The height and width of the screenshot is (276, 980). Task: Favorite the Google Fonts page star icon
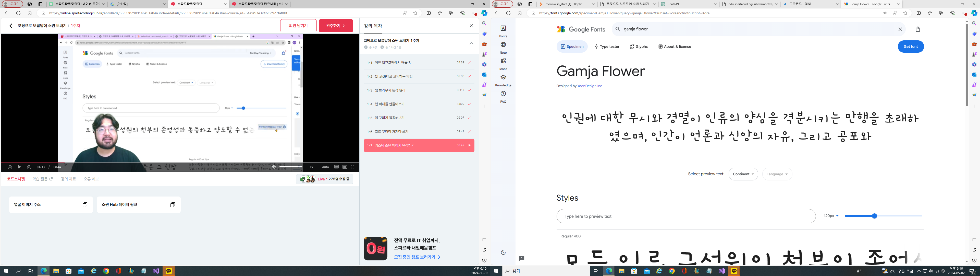pos(905,13)
